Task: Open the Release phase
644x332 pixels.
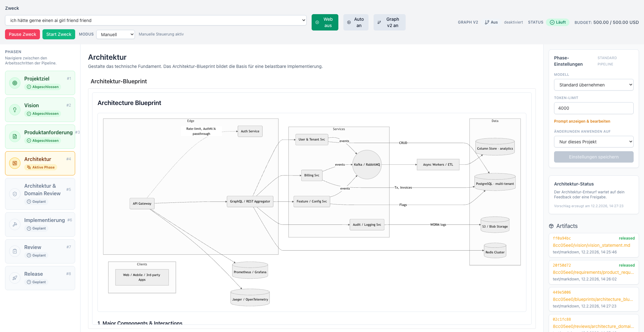Action: (40, 278)
